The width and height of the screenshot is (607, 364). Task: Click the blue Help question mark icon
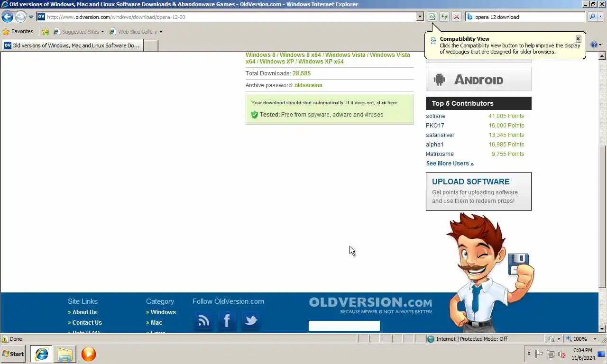tap(594, 45)
